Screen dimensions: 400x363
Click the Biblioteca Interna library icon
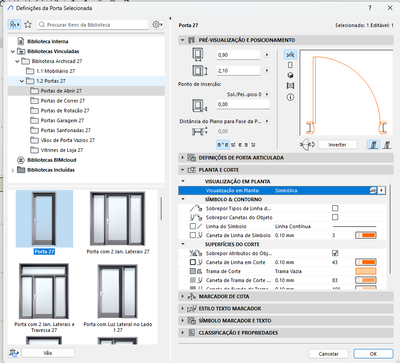(21, 41)
